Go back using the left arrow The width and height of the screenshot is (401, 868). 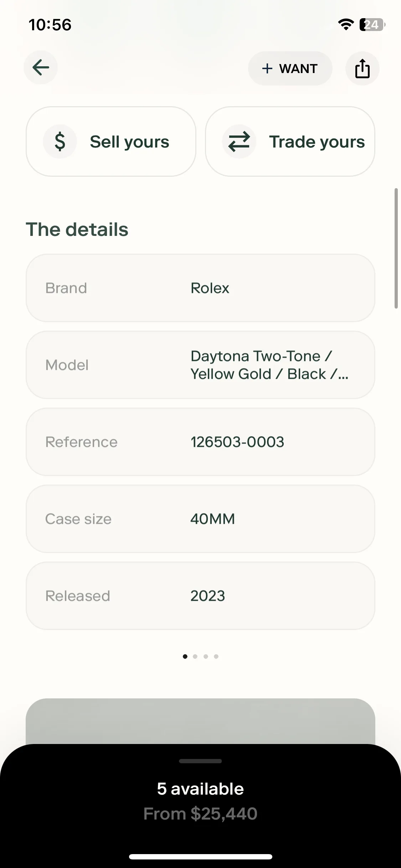click(x=41, y=67)
